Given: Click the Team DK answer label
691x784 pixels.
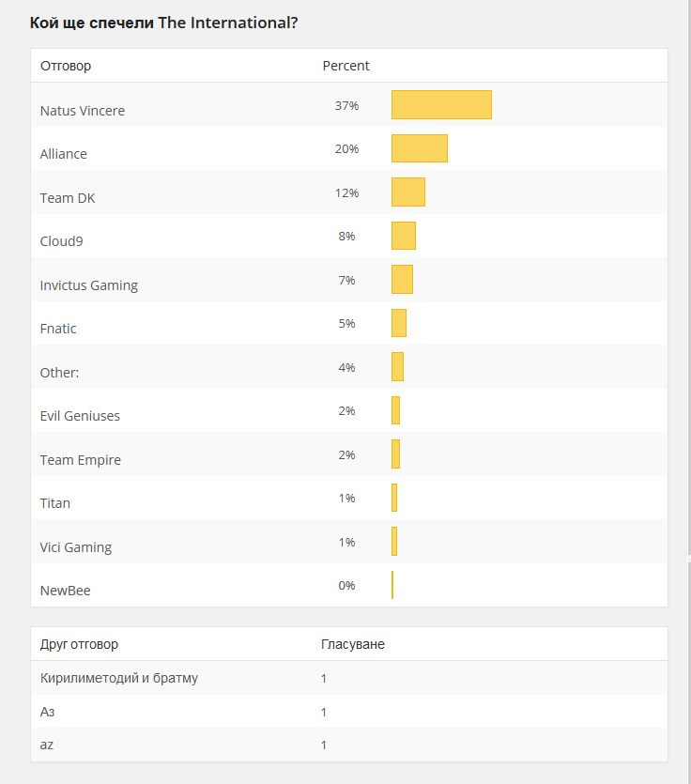Looking at the screenshot, I should [x=68, y=198].
